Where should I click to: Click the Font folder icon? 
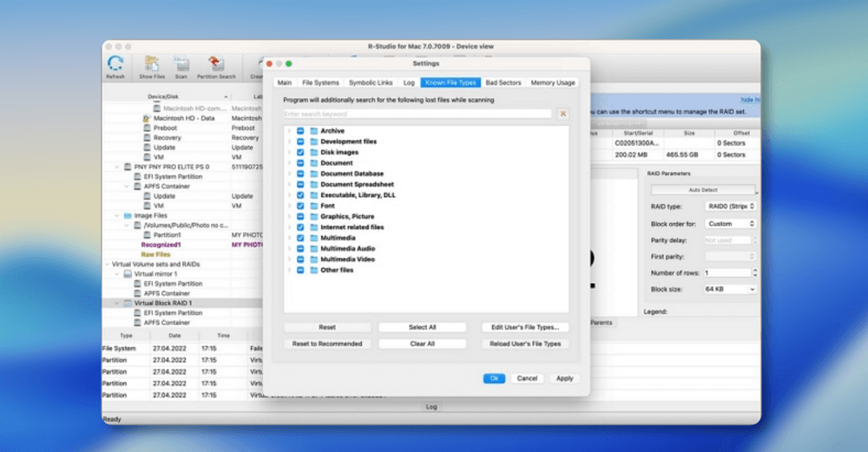click(x=314, y=206)
